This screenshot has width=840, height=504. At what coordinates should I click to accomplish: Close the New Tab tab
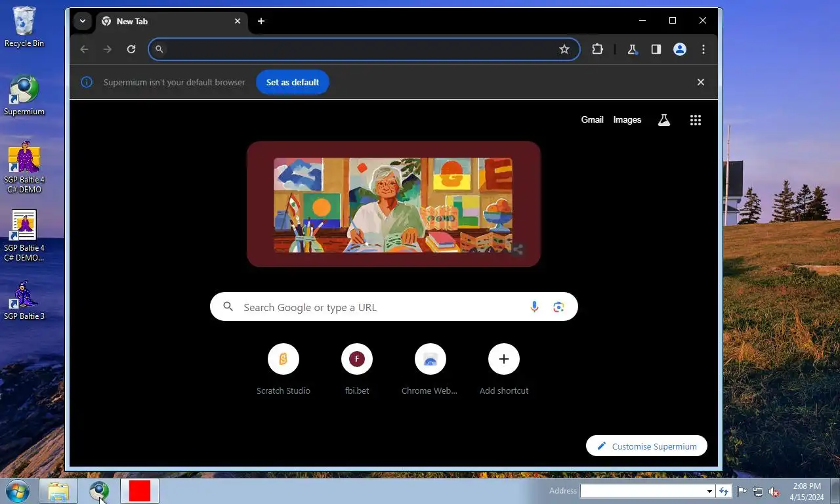pos(238,21)
